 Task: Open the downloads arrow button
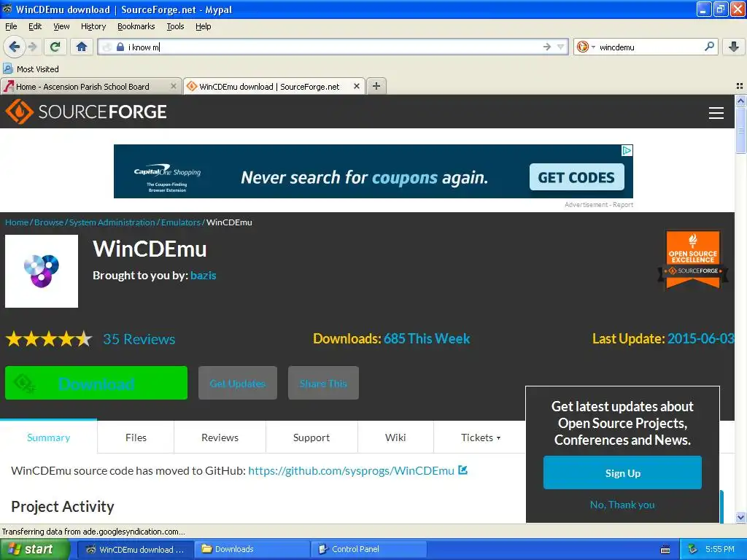coord(734,47)
